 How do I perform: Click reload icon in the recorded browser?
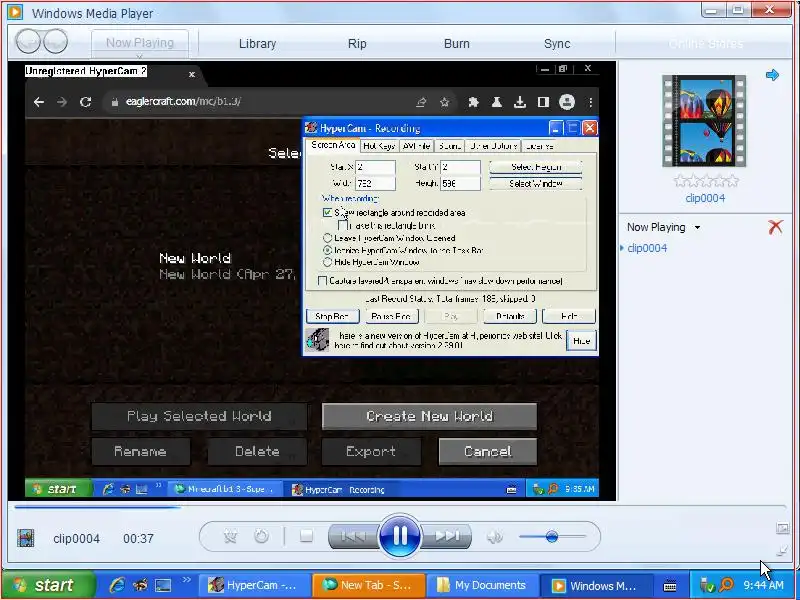click(x=85, y=102)
